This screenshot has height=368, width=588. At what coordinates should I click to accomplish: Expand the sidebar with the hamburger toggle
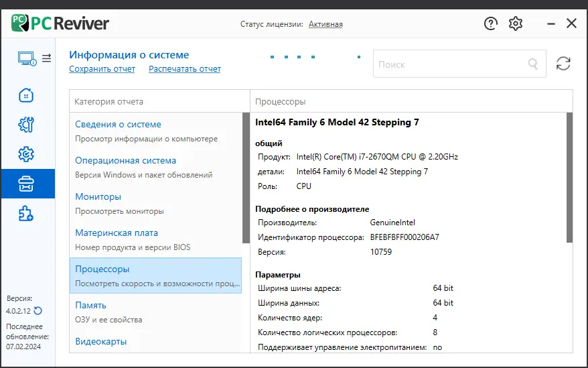click(46, 58)
